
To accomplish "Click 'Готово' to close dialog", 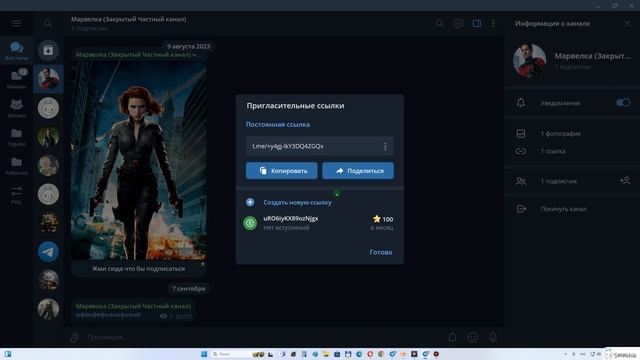I will pos(380,252).
